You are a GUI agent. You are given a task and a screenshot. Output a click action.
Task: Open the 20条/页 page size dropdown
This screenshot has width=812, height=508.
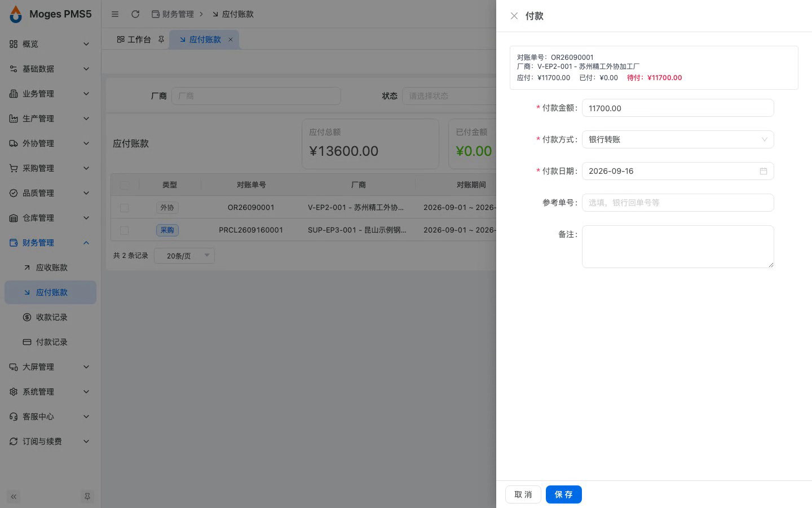pos(184,256)
